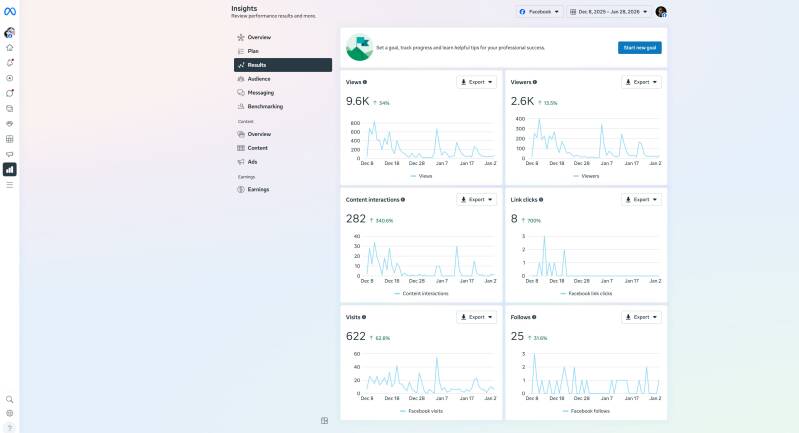Open the all tools hamburger menu
The image size is (799, 433).
(x=10, y=185)
